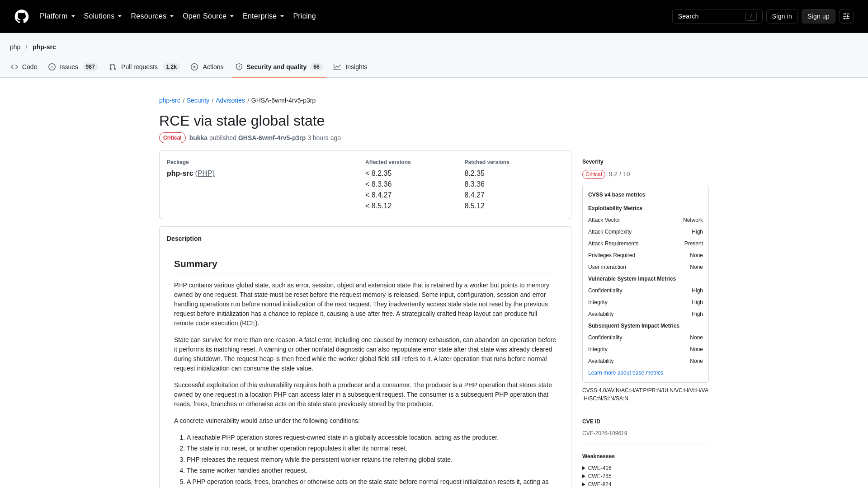Click the Code tab icon
The image size is (868, 488).
point(14,67)
